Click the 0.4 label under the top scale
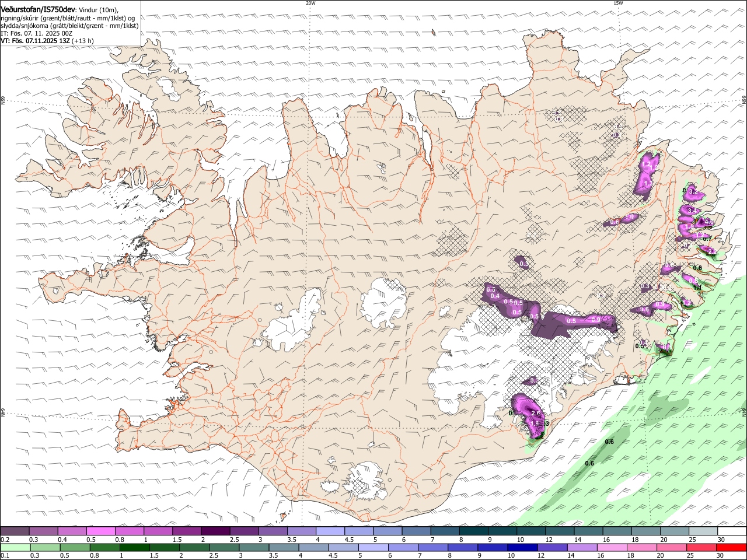This screenshot has height=560, width=747. point(62,540)
